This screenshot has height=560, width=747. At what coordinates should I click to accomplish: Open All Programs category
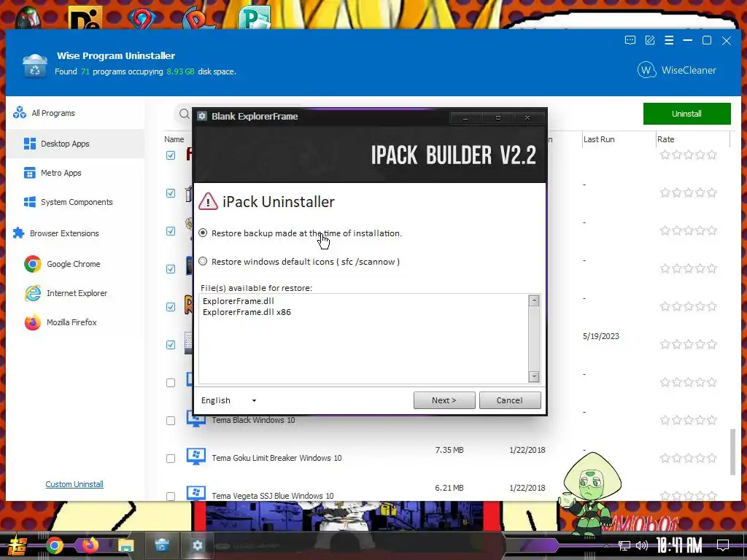point(75,113)
